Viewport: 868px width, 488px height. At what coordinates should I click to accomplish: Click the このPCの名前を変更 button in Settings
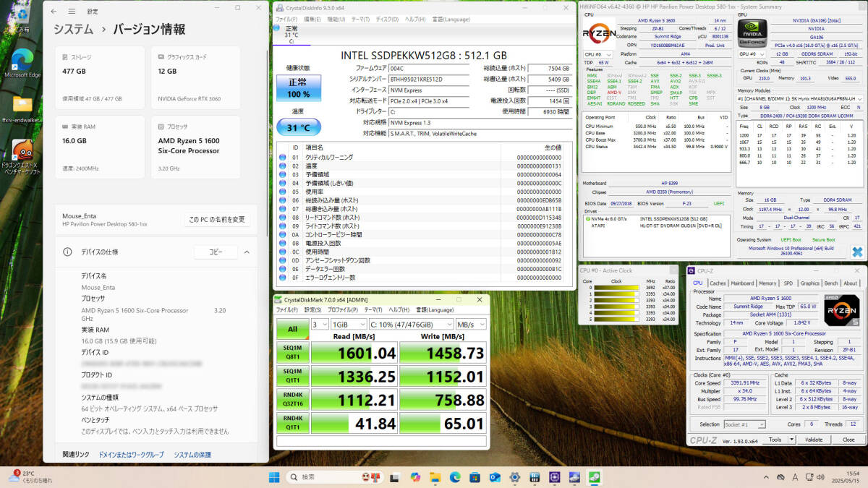(x=217, y=219)
